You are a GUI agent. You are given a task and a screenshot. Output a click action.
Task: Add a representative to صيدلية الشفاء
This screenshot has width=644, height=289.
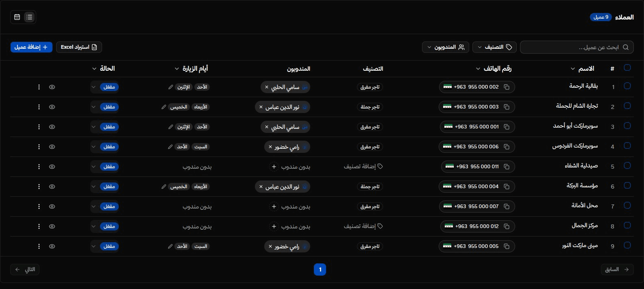[274, 167]
